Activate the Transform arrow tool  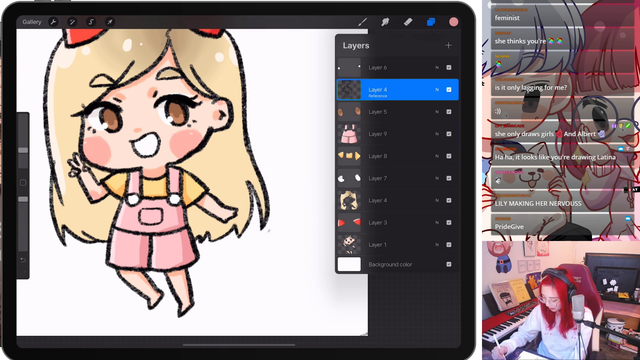click(x=110, y=22)
